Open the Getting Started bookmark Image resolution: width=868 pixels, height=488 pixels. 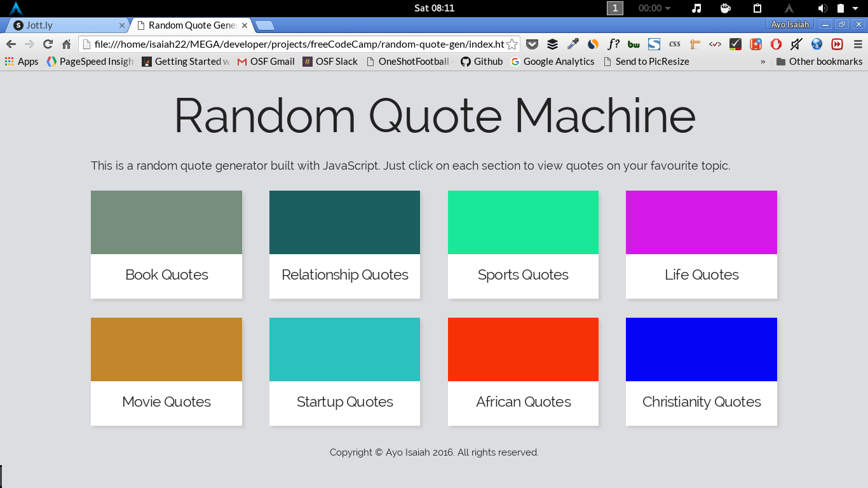(186, 62)
